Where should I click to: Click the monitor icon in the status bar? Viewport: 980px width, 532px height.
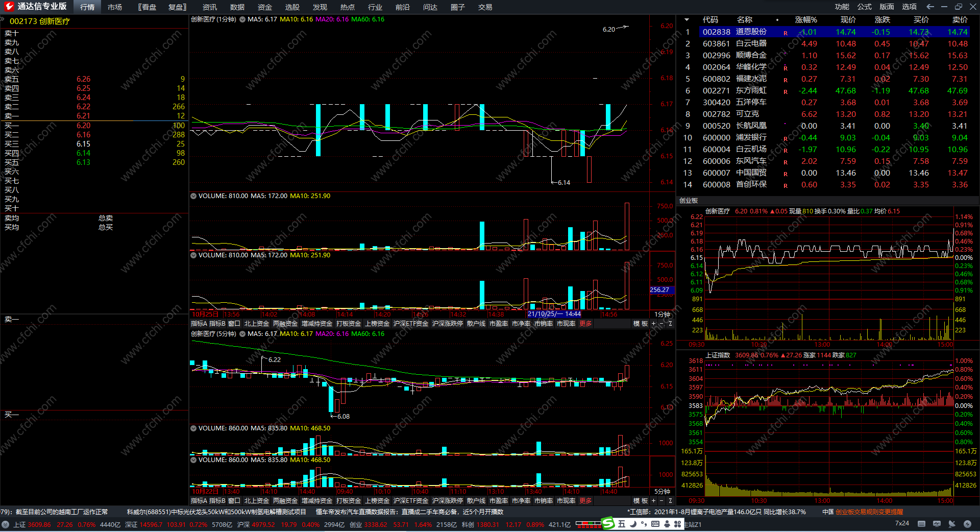point(937,524)
